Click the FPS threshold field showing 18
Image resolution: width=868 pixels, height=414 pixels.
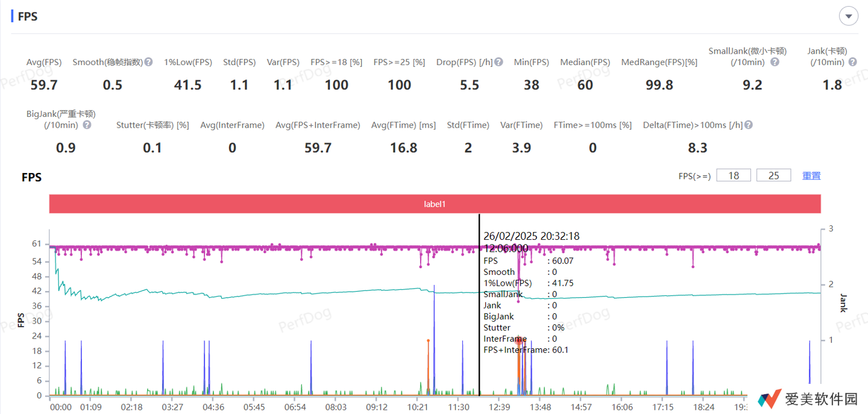pyautogui.click(x=734, y=175)
